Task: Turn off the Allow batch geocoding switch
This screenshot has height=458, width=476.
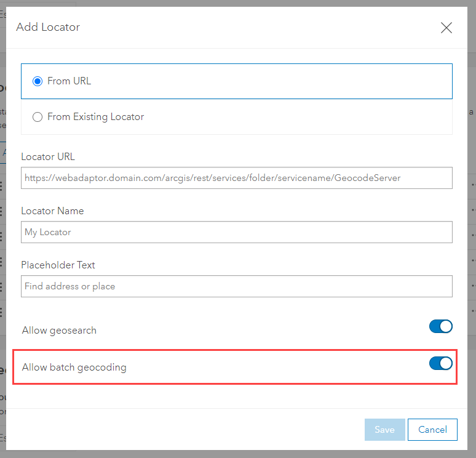Action: (x=440, y=364)
